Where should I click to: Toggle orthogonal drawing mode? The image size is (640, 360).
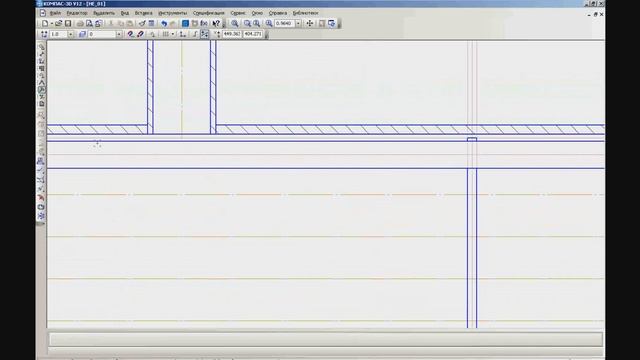[195, 34]
